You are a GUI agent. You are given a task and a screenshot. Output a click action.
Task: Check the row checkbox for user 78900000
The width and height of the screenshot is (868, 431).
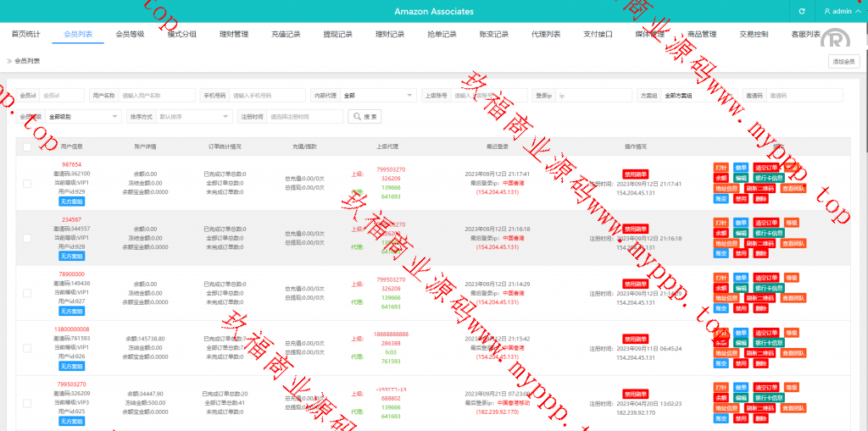27,293
